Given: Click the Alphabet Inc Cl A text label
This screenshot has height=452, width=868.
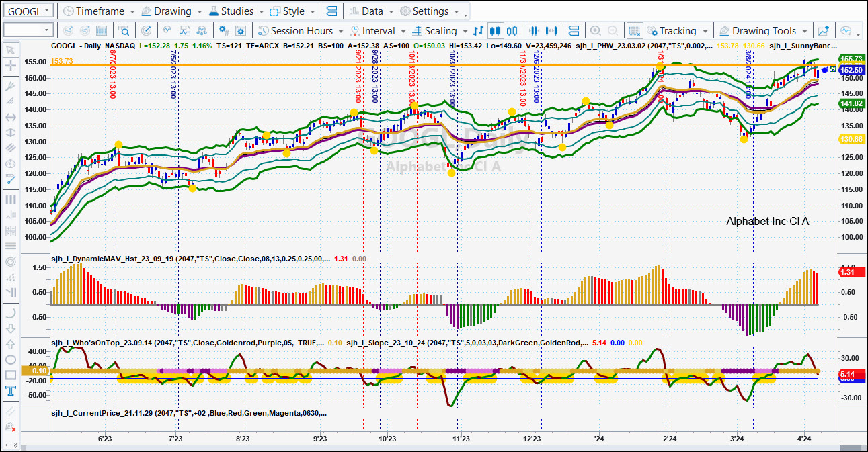Looking at the screenshot, I should [768, 221].
